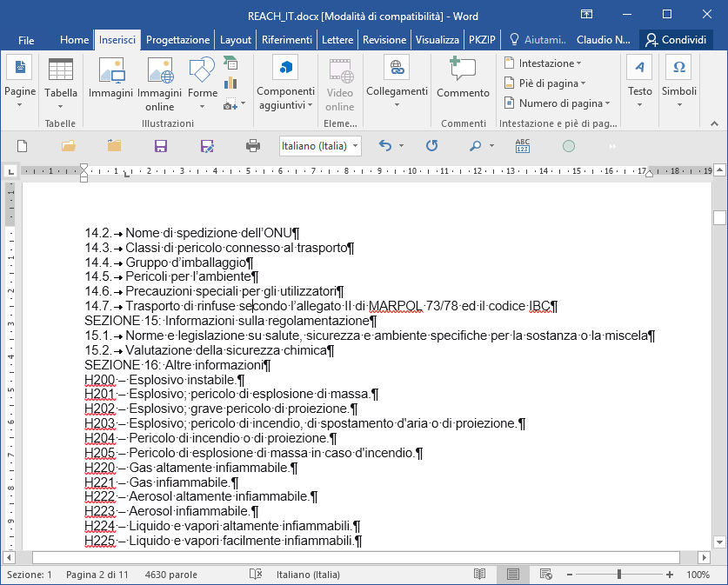Click the Condividi share button
This screenshot has height=585, width=728.
(x=676, y=40)
